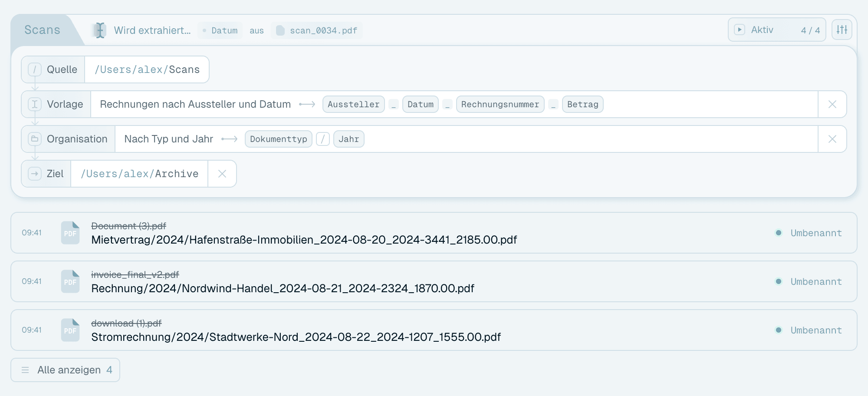The image size is (868, 396).
Task: Click the 4 / 4 counter
Action: tap(810, 30)
